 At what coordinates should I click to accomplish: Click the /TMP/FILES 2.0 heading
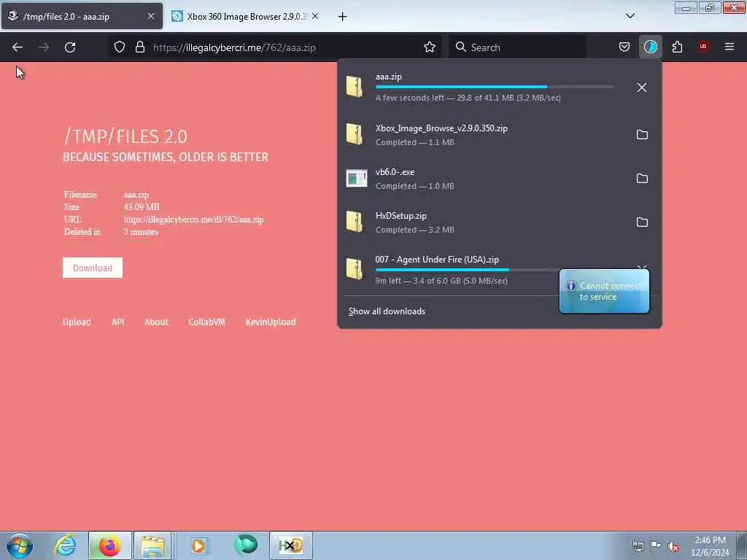tap(125, 136)
